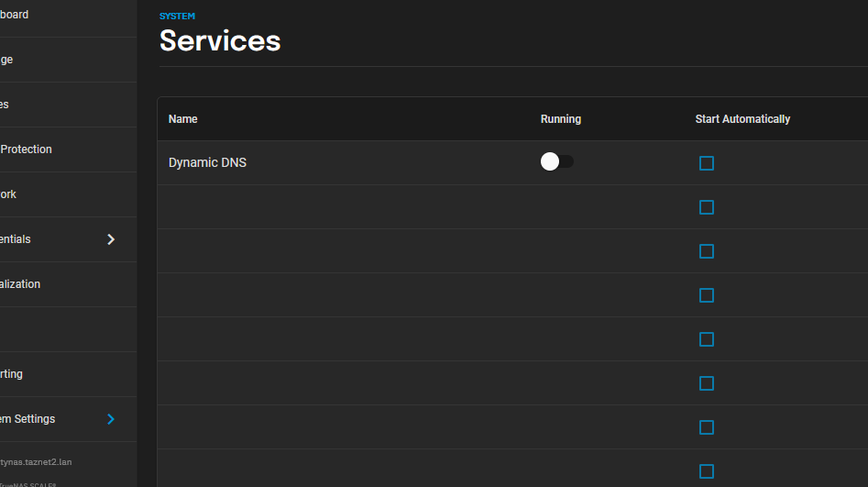The width and height of the screenshot is (868, 487).
Task: Open the Virtualization sidebar section
Action: click(x=20, y=284)
